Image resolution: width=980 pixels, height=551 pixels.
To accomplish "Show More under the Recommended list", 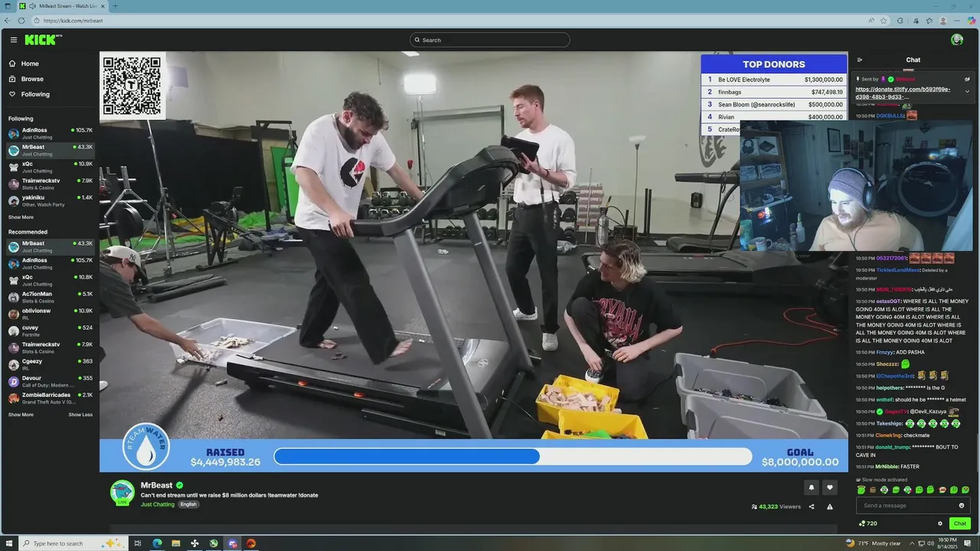I will click(x=21, y=415).
